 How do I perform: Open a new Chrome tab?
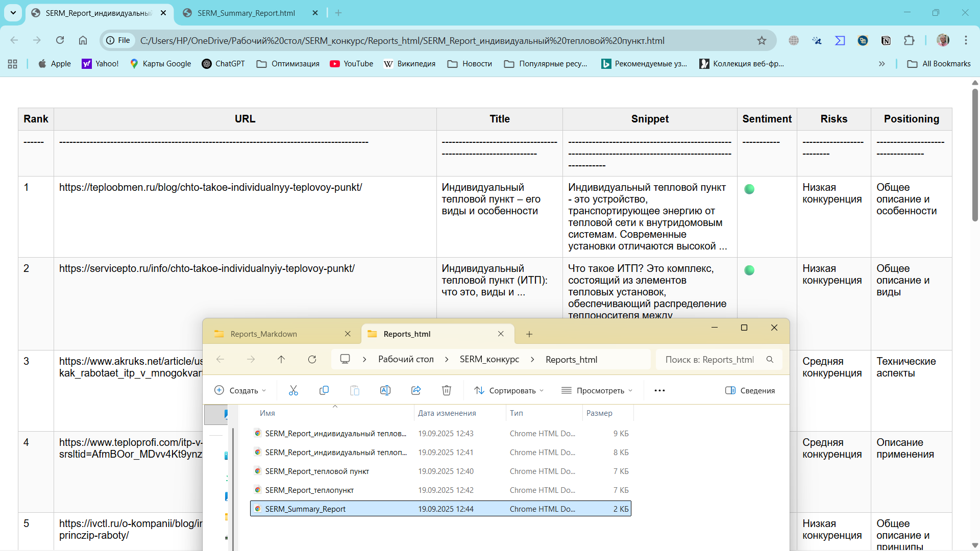point(338,13)
